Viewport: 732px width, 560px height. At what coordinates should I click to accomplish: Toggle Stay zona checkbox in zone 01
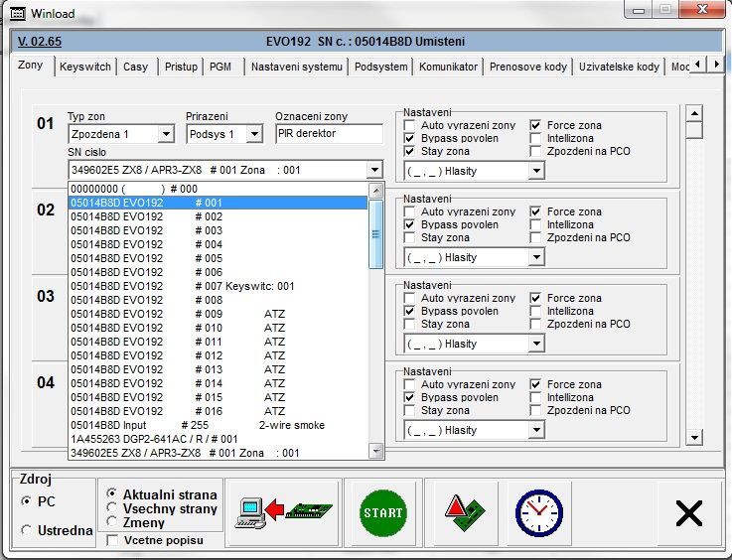pos(409,152)
